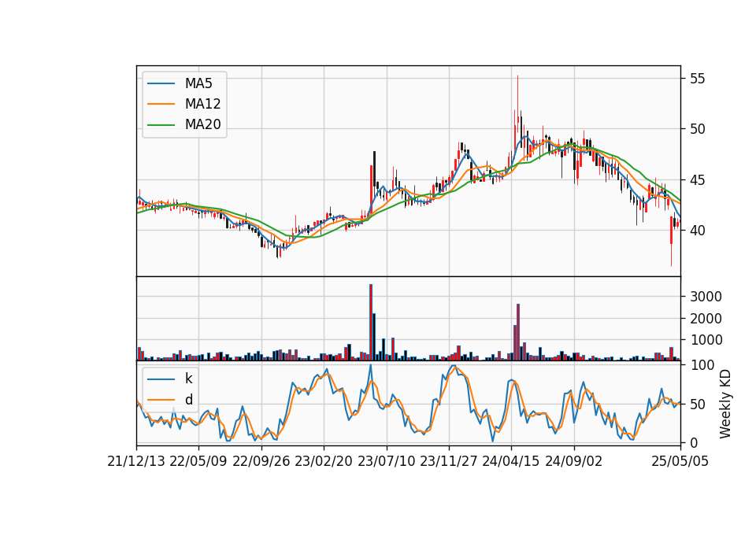Click the 23/07/10 date axis label
The image size is (756, 543).
386,461
